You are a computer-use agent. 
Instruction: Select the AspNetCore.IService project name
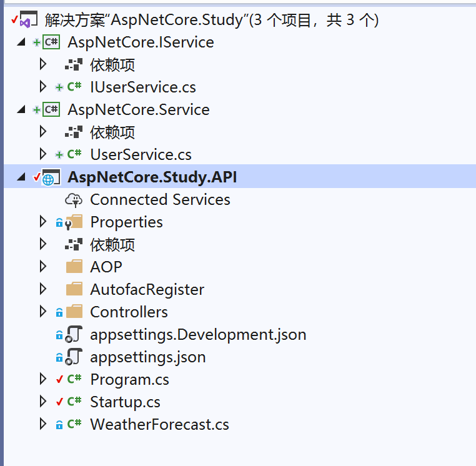141,42
